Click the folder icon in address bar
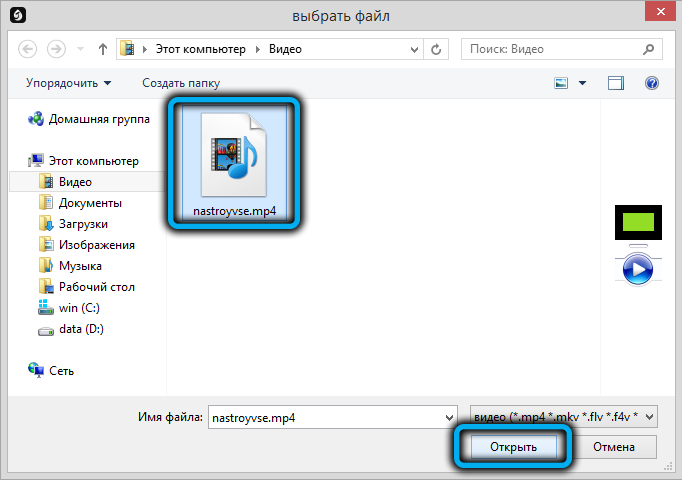Screen dimensions: 682x480 (127, 49)
